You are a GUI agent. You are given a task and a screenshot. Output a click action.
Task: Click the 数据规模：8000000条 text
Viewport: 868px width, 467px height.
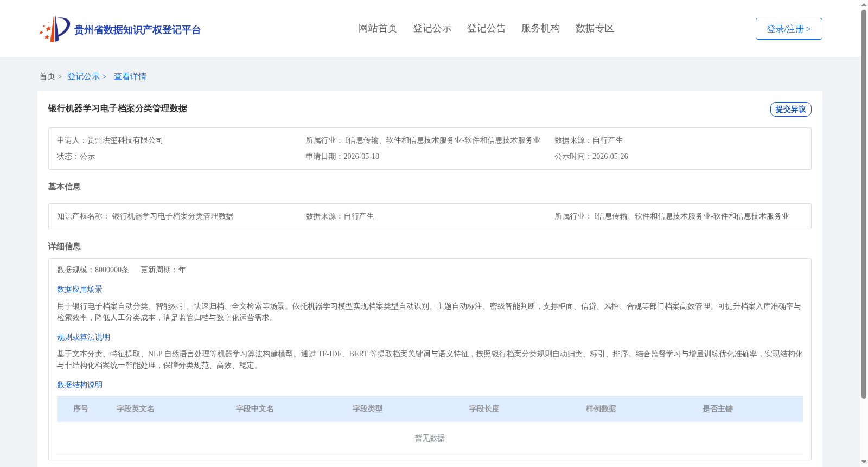click(x=93, y=270)
